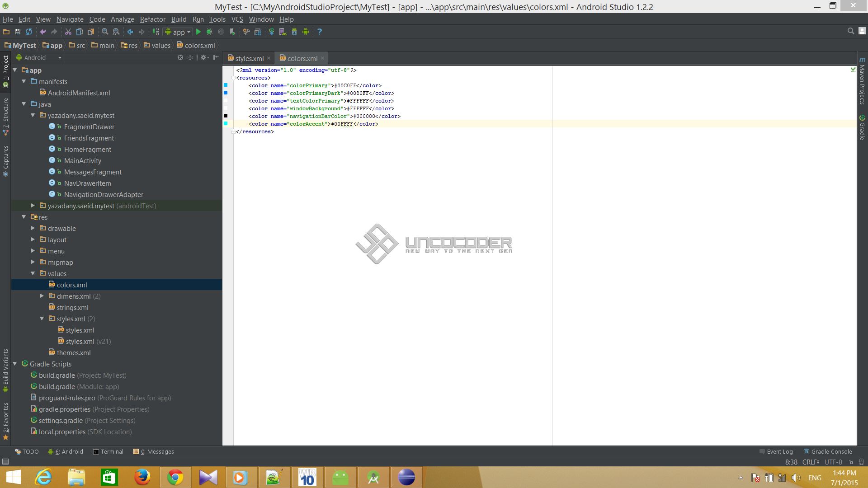Expand the drawable folder
Screen dimensions: 868x488
[x=33, y=228]
